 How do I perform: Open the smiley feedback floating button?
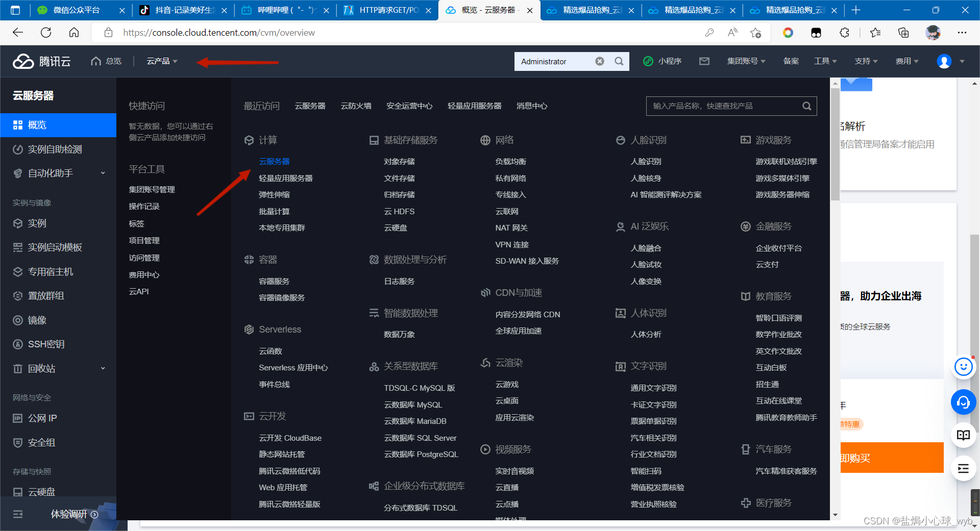[963, 367]
